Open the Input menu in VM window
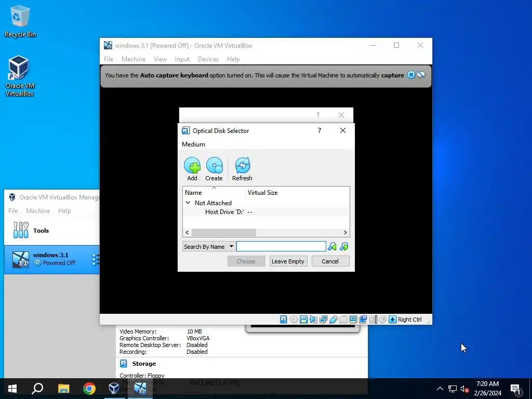532x399 pixels. [182, 59]
